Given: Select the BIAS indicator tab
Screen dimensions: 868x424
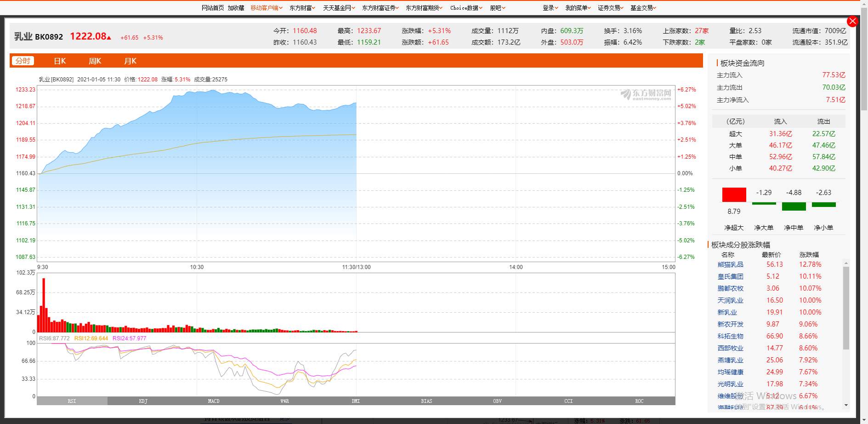Looking at the screenshot, I should coord(426,401).
